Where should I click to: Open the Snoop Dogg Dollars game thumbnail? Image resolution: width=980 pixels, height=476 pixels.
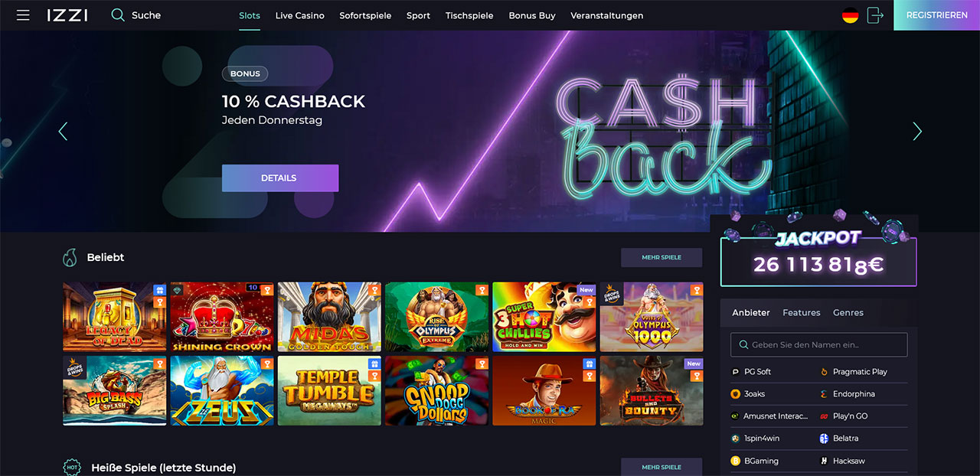point(436,391)
